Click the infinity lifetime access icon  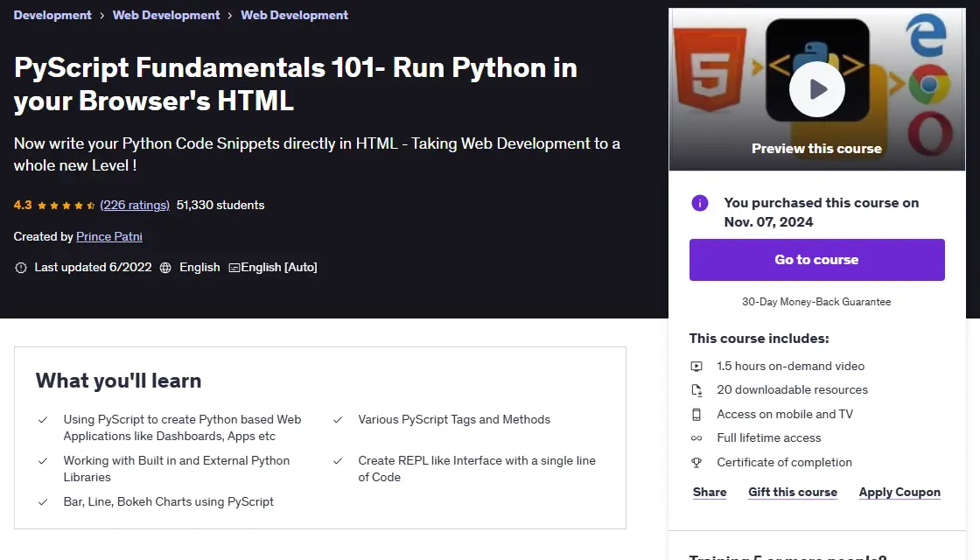pyautogui.click(x=696, y=438)
